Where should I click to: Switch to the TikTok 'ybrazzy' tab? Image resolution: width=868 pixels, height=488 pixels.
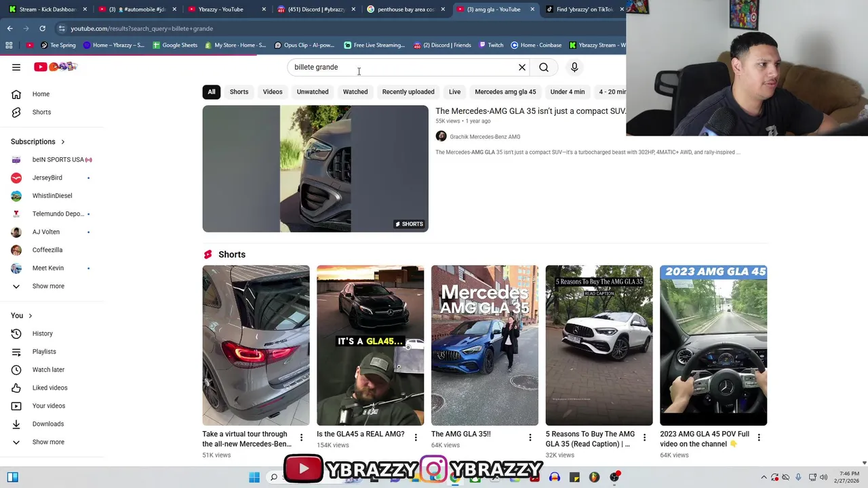point(585,9)
